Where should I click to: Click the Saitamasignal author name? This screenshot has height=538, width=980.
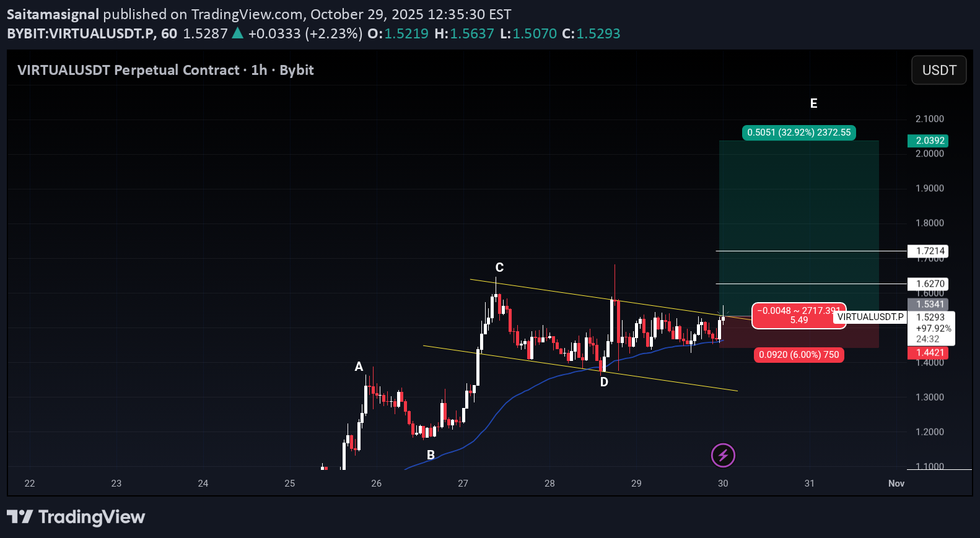click(x=53, y=14)
